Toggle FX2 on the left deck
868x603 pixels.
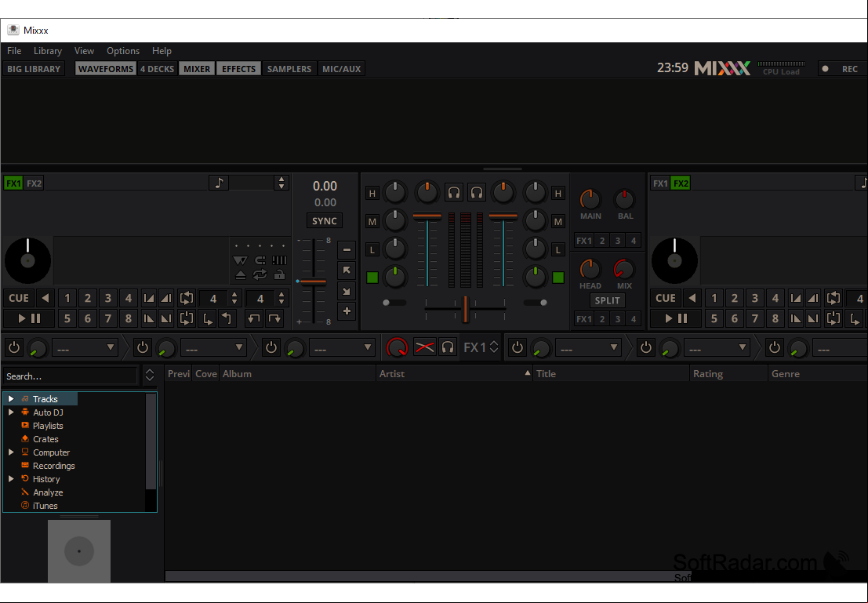click(x=35, y=183)
